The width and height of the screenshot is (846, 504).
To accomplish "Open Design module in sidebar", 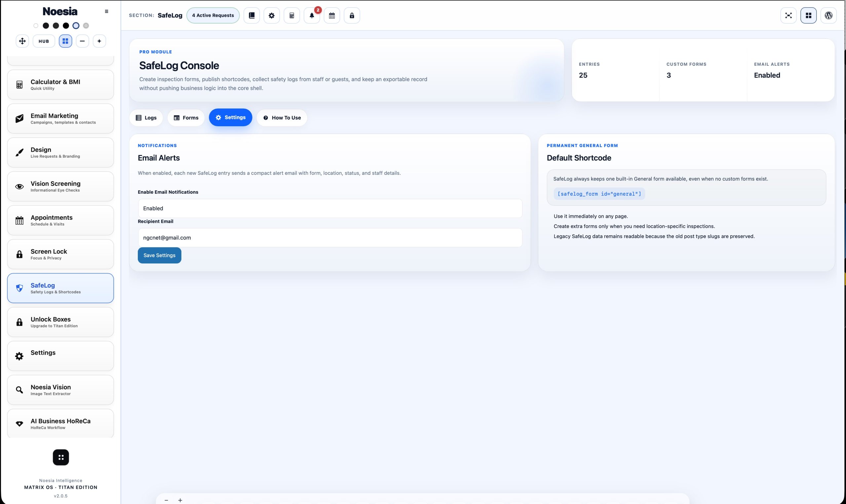I will tap(60, 152).
